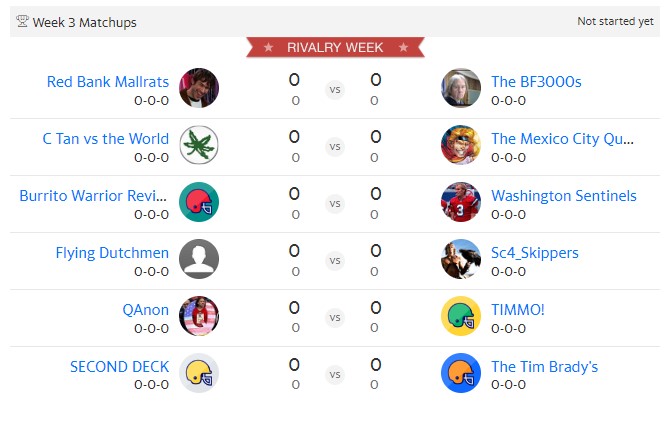Open the Red Bank Mallrats team link
This screenshot has height=426, width=670.
tap(108, 82)
